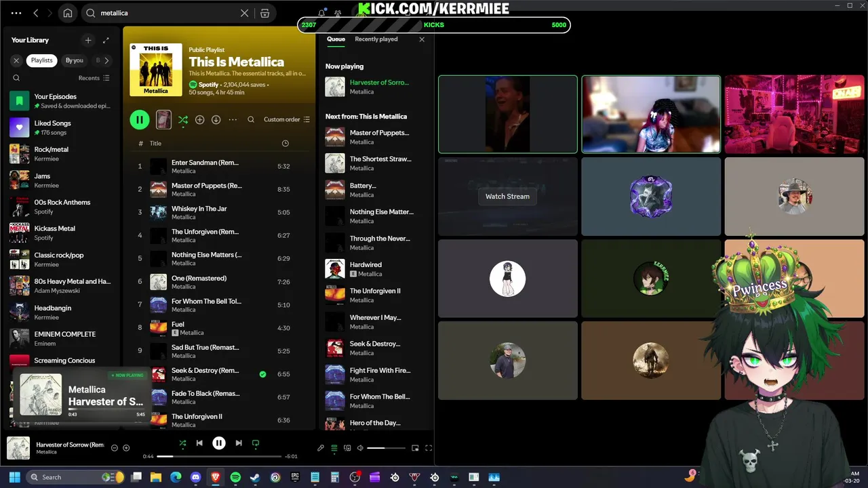Toggle the queue icon in player bar
The image size is (868, 488).
(334, 448)
